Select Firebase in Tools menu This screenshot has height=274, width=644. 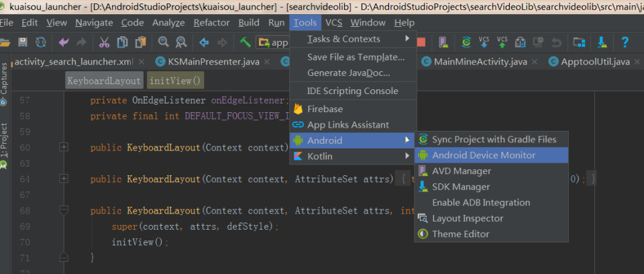(354, 109)
